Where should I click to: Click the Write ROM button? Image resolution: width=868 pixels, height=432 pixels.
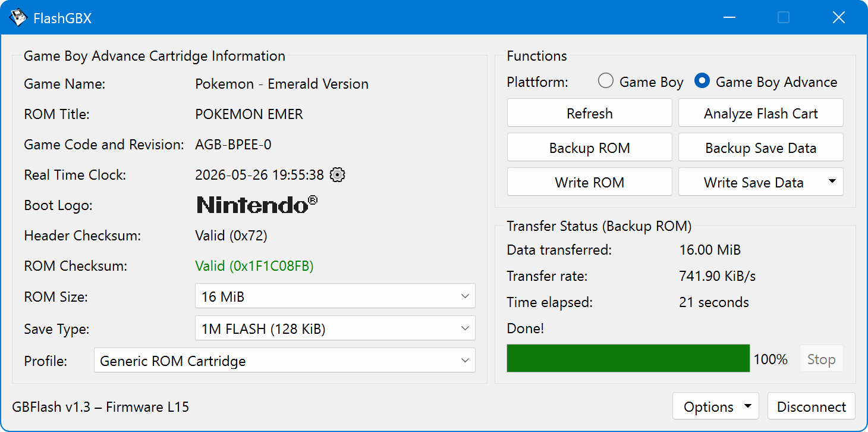(590, 182)
